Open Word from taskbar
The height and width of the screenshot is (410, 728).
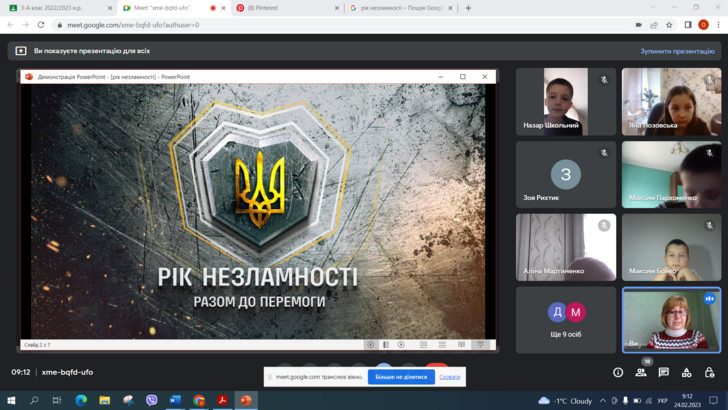175,400
